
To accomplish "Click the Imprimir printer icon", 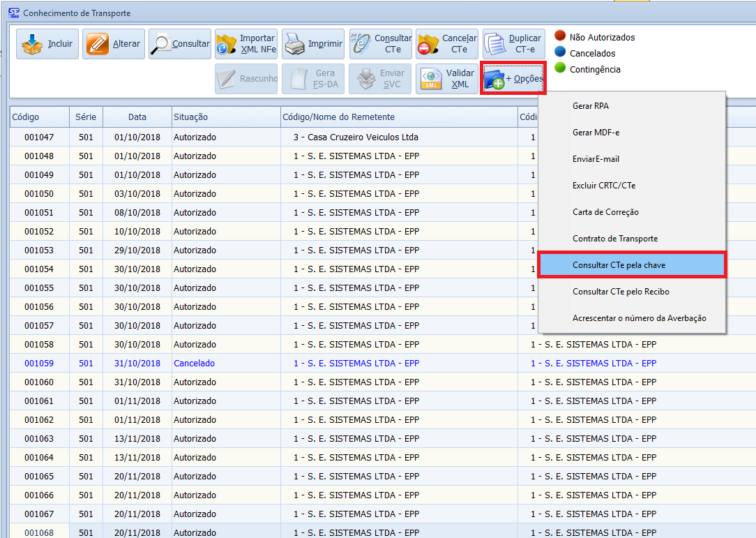I will pos(294,44).
